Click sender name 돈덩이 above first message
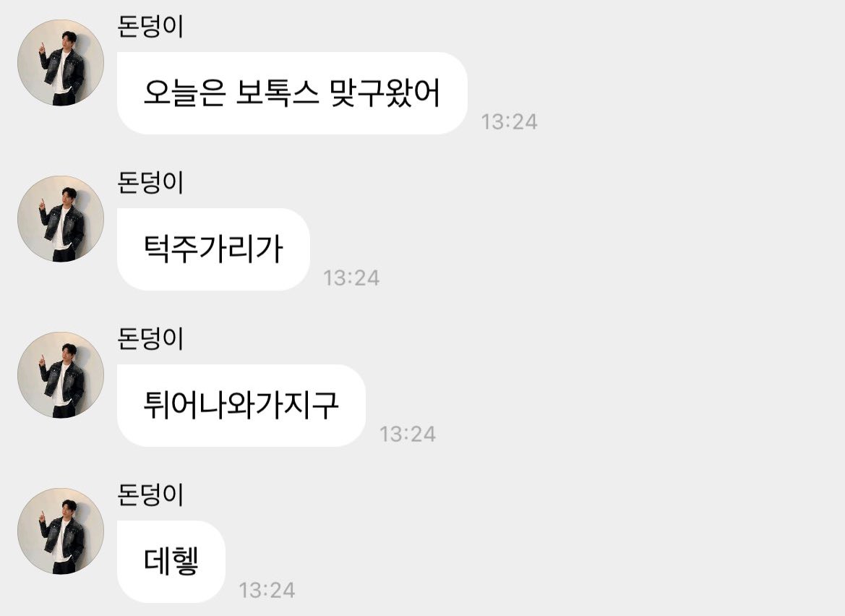This screenshot has width=845, height=616. [x=150, y=27]
